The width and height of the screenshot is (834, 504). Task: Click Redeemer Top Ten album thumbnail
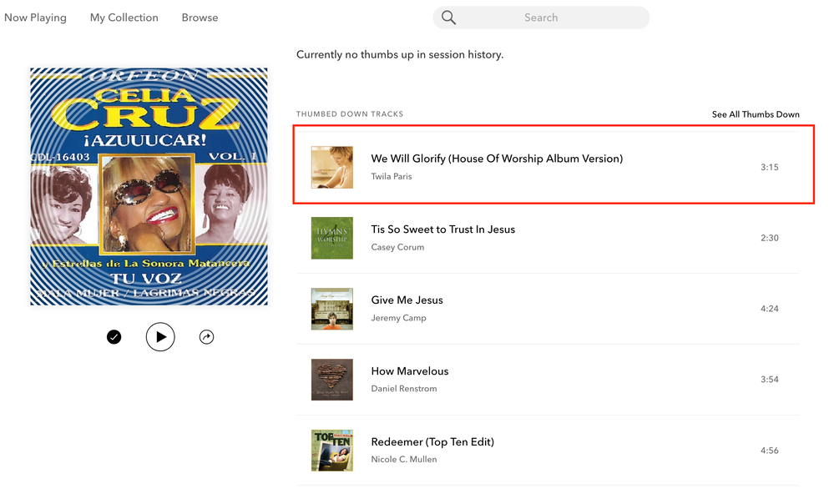pyautogui.click(x=332, y=451)
